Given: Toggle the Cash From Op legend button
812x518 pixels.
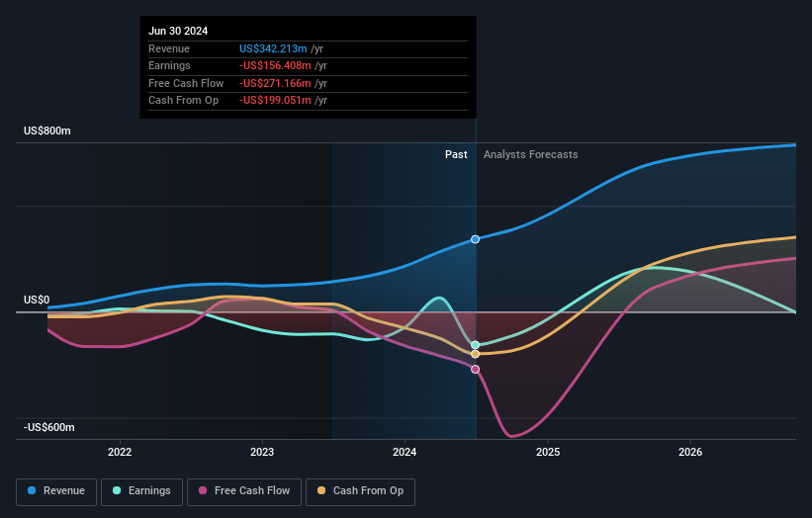Looking at the screenshot, I should (360, 491).
